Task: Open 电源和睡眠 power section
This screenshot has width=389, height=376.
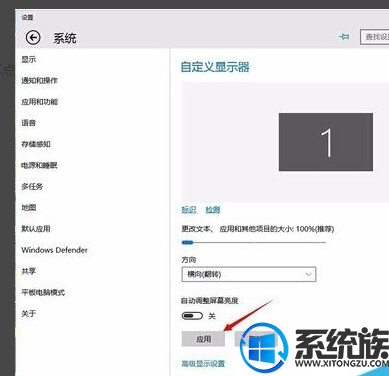Action: click(x=39, y=165)
